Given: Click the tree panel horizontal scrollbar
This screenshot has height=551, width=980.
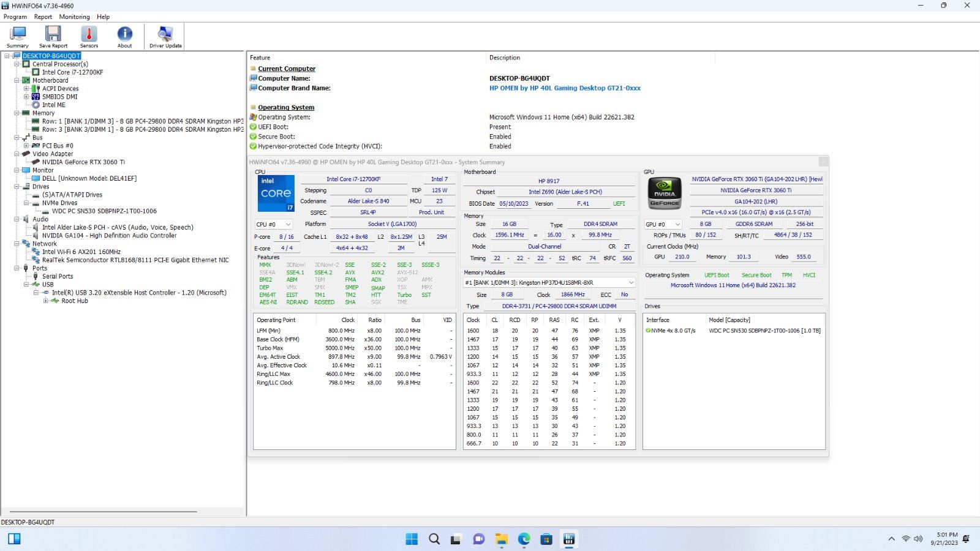Looking at the screenshot, I should (x=103, y=512).
